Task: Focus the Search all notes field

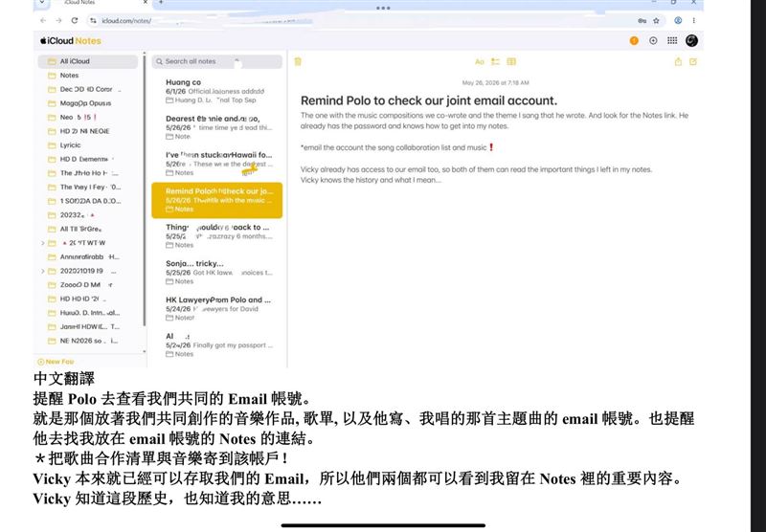Action: point(217,61)
